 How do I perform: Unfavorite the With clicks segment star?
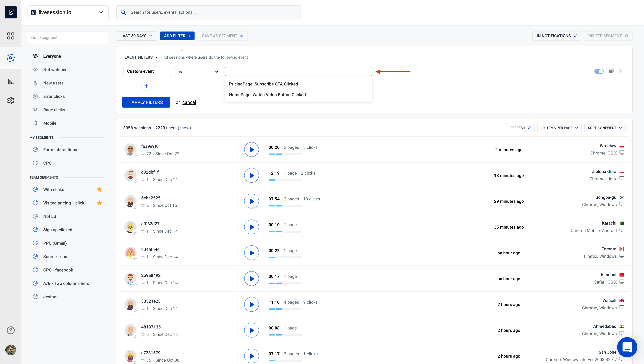(99, 189)
